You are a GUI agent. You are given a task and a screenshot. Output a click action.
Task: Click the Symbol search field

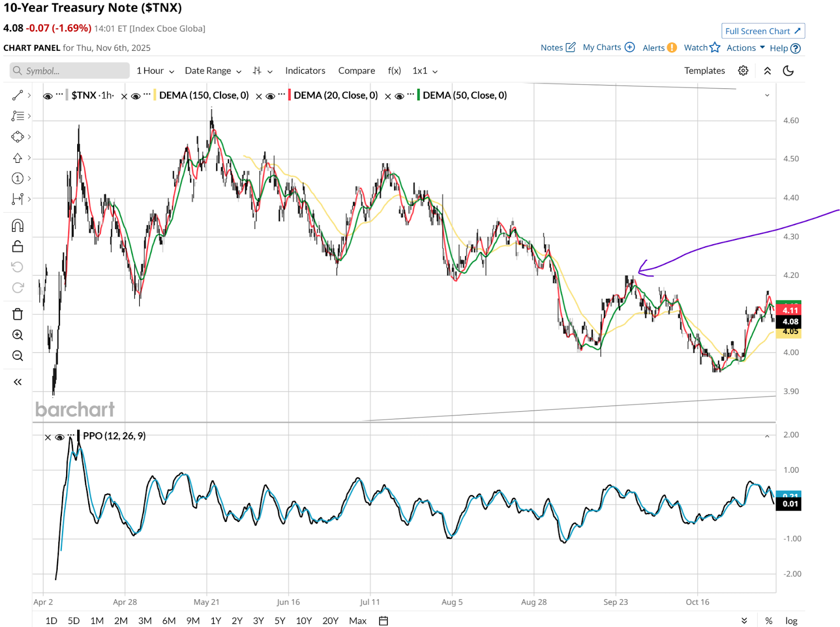69,71
